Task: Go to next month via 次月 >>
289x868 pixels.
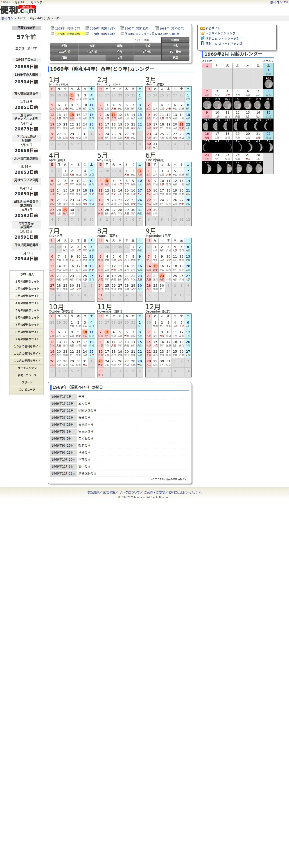Action: [x=268, y=61]
